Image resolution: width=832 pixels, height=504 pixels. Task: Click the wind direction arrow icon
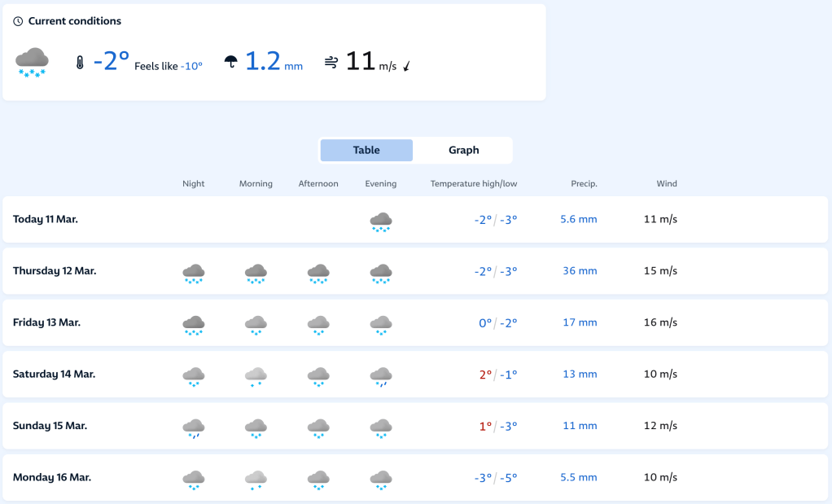[406, 66]
